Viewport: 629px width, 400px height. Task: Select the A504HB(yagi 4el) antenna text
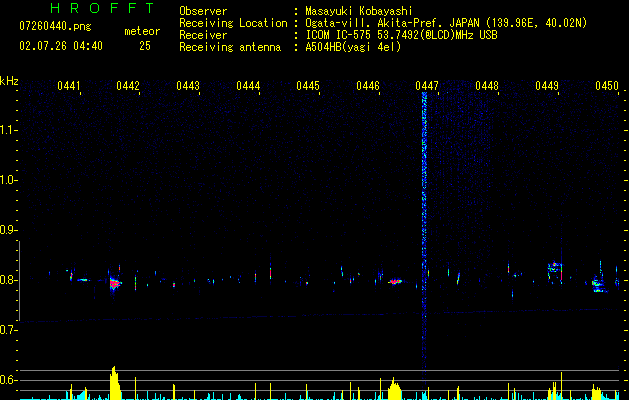(x=353, y=47)
